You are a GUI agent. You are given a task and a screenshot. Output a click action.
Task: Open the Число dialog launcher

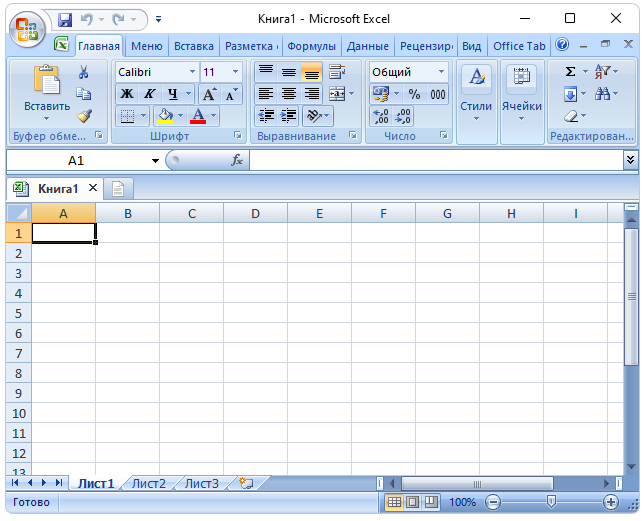444,135
